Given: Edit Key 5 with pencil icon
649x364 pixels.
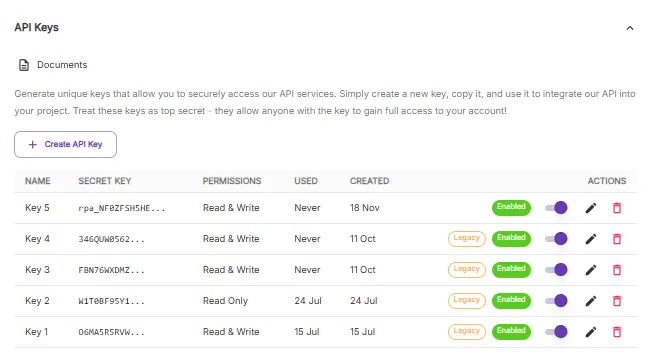Looking at the screenshot, I should 591,208.
